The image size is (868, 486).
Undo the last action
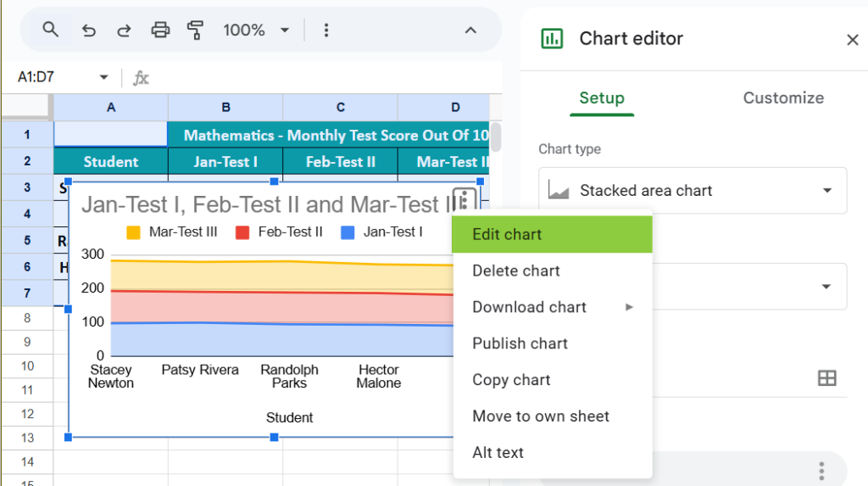pyautogui.click(x=88, y=30)
